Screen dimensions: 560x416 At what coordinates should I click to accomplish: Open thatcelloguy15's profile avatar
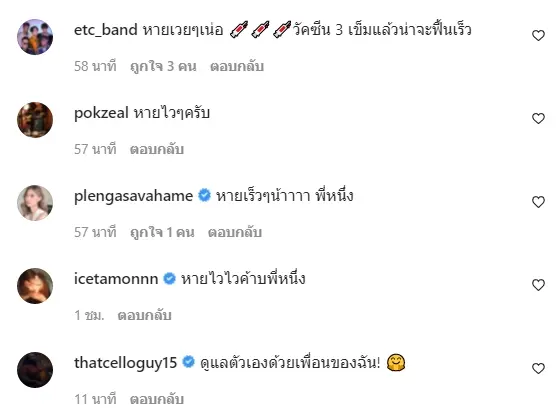pos(35,370)
